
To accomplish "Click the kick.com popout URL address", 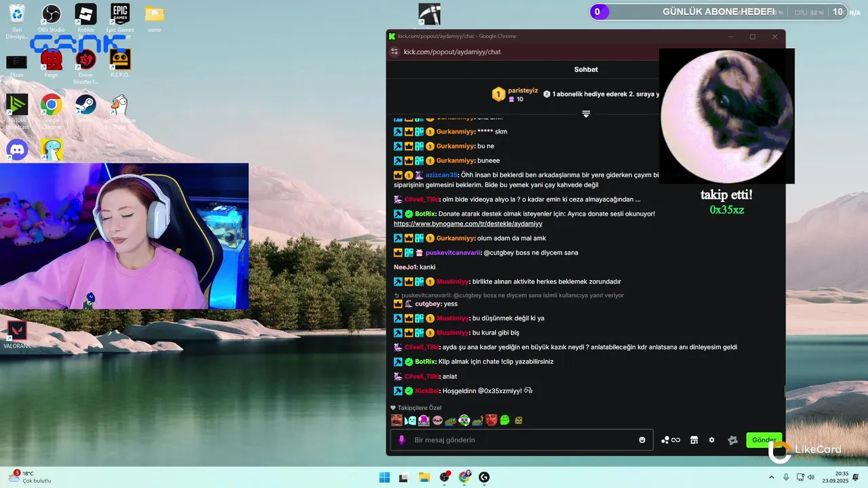I will coord(452,52).
